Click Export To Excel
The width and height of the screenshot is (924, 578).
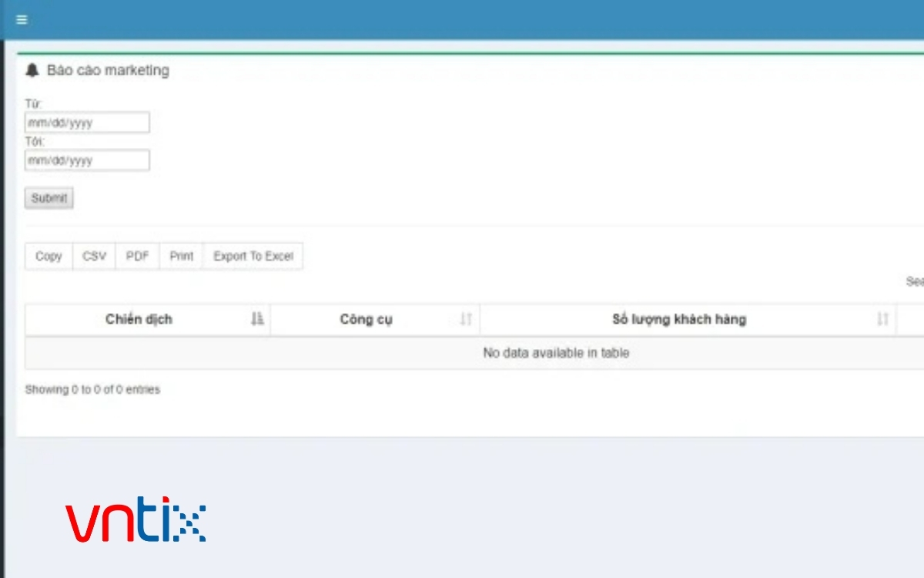(x=253, y=257)
